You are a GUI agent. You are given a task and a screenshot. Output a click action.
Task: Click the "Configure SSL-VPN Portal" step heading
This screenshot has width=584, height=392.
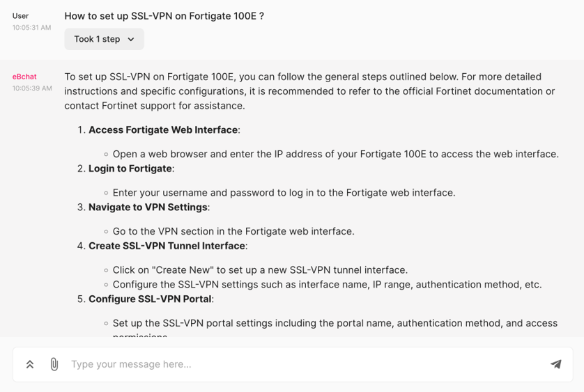[150, 299]
